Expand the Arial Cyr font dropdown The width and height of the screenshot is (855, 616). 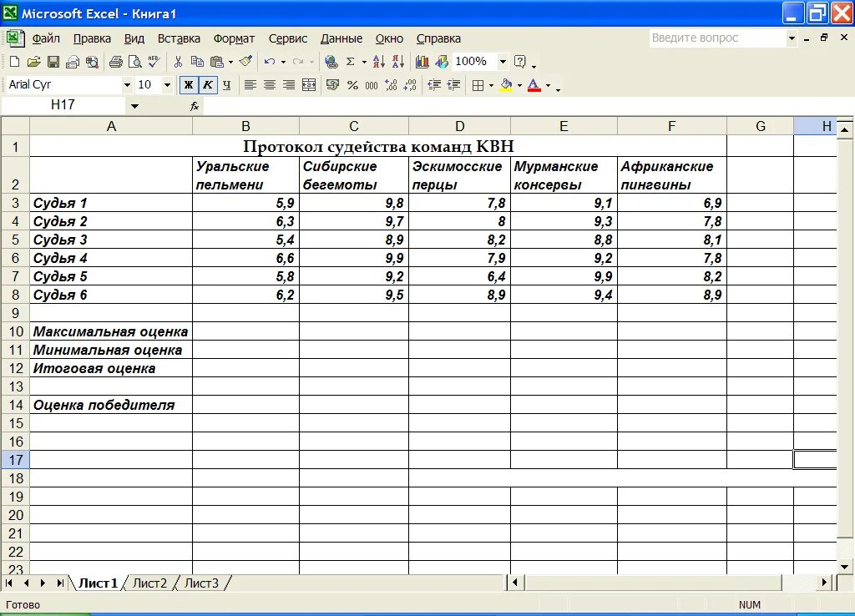[x=127, y=85]
